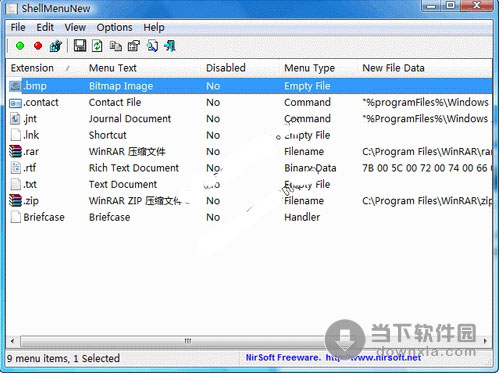Click the red Disable Selected Items icon
Viewport: 500px width, 374px height.
pos(38,46)
